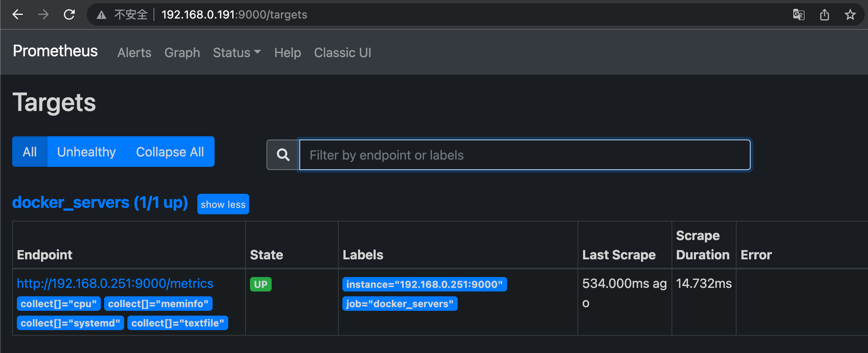Click the Labels column header

coord(363,255)
